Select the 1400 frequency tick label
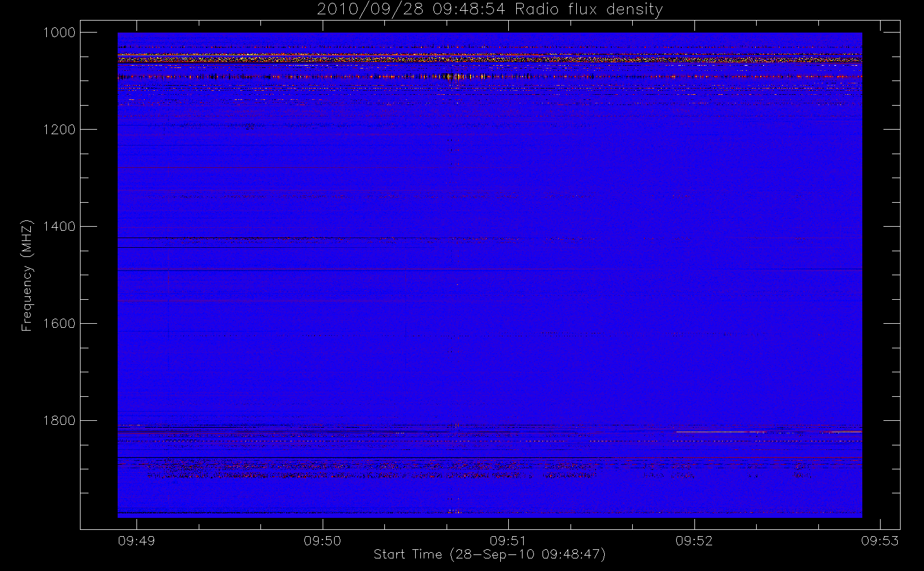Screen dimensions: 924x571 (59, 227)
